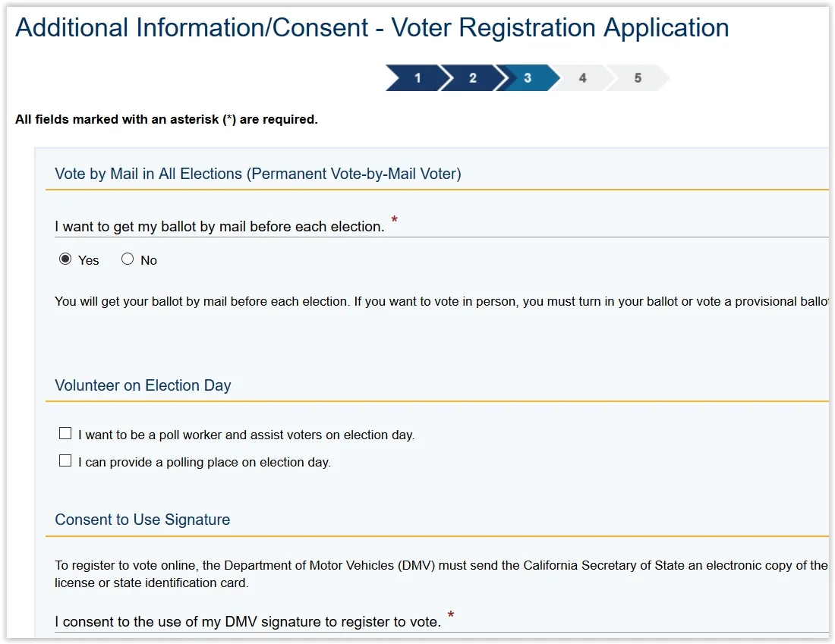Click the 'You will get your ballot by mail' paragraph
Screen dimensions: 835x644
tap(440, 301)
